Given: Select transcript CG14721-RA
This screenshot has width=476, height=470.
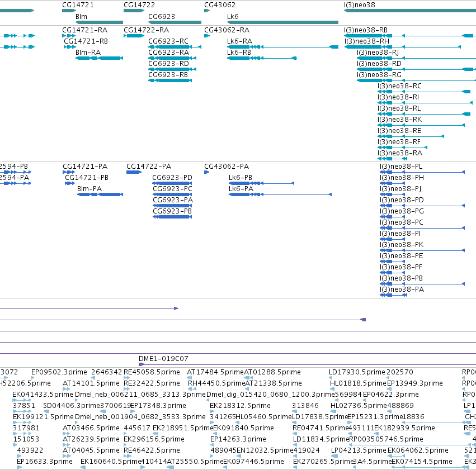Looking at the screenshot, I should point(84,30).
